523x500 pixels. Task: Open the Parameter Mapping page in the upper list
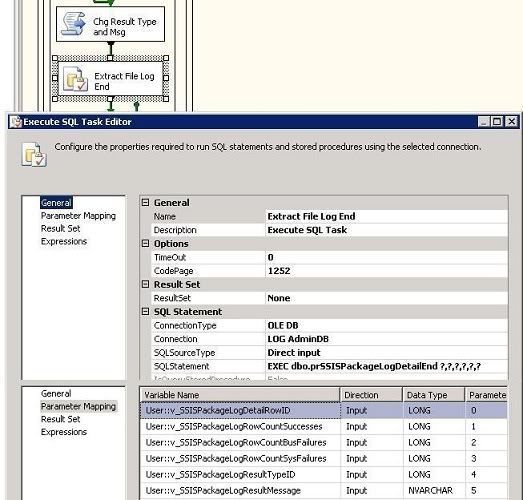point(78,216)
